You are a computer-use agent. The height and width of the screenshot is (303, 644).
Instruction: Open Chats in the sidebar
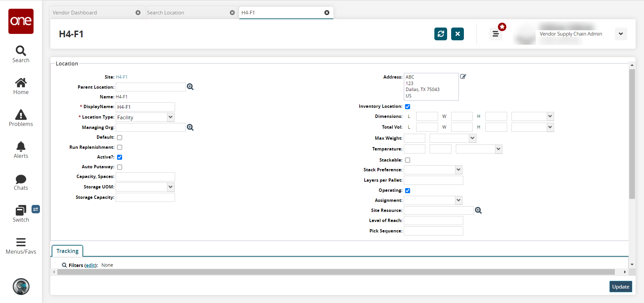point(21,182)
